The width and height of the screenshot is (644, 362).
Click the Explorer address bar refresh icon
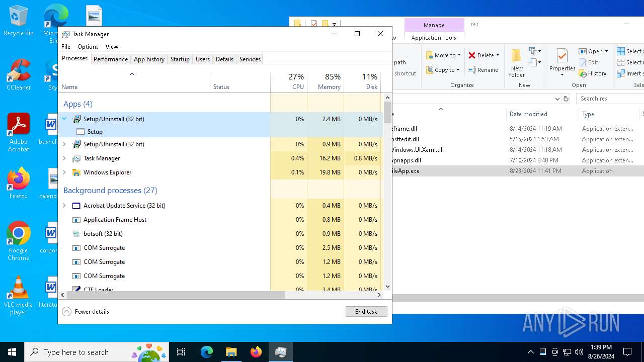coord(566,99)
